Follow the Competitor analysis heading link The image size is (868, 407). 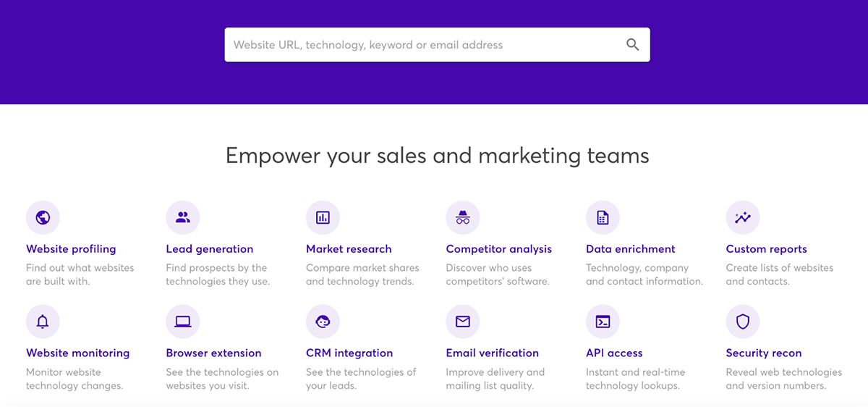pos(498,249)
